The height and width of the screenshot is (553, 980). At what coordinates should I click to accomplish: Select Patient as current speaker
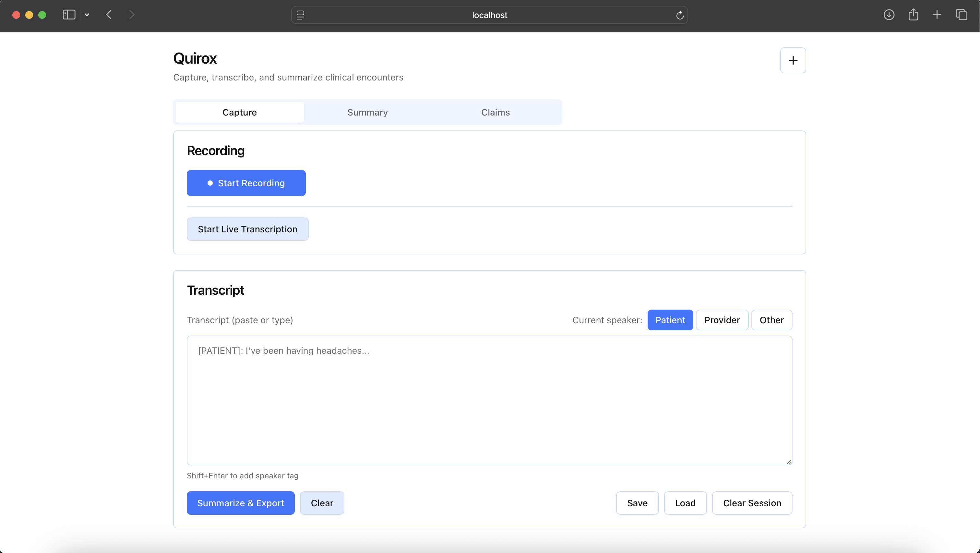click(x=670, y=320)
